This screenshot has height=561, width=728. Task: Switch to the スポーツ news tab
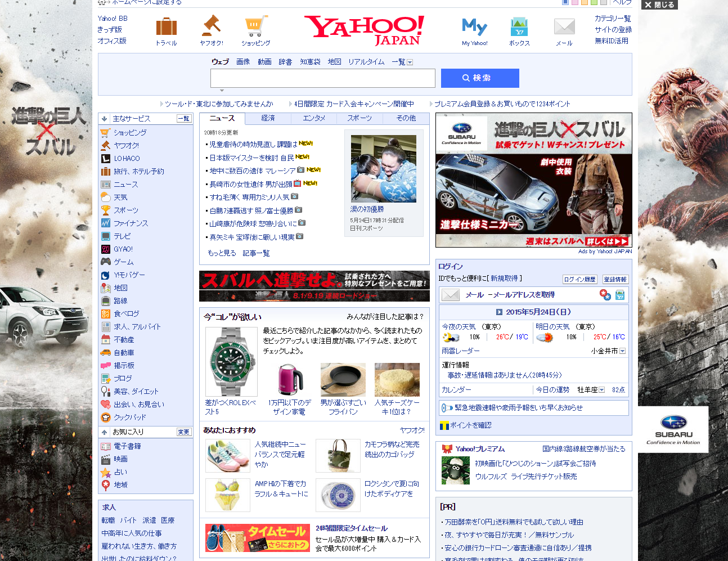(x=359, y=118)
